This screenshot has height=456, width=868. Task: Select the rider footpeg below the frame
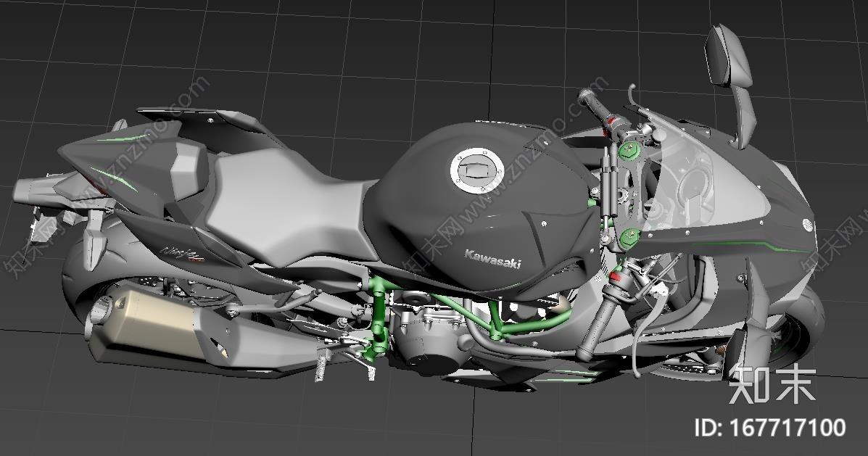pyautogui.click(x=321, y=366)
